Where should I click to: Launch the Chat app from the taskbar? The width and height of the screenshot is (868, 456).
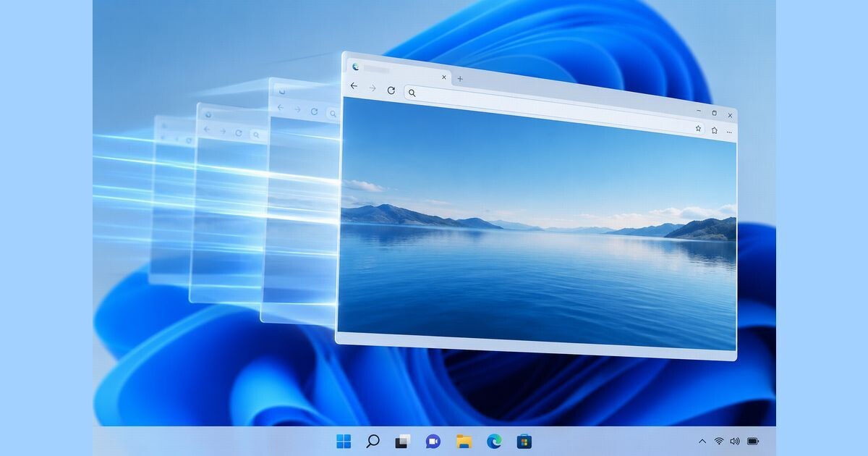click(433, 441)
